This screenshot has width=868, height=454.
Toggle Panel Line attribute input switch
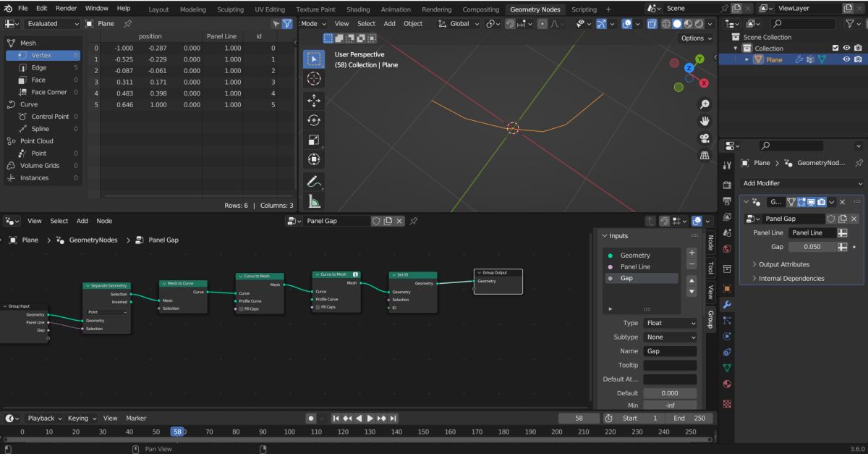842,233
